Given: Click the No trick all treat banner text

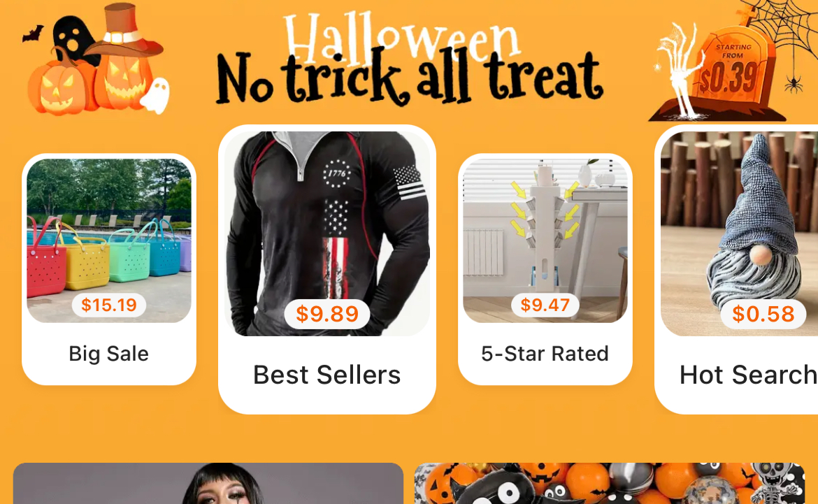Looking at the screenshot, I should (x=410, y=77).
